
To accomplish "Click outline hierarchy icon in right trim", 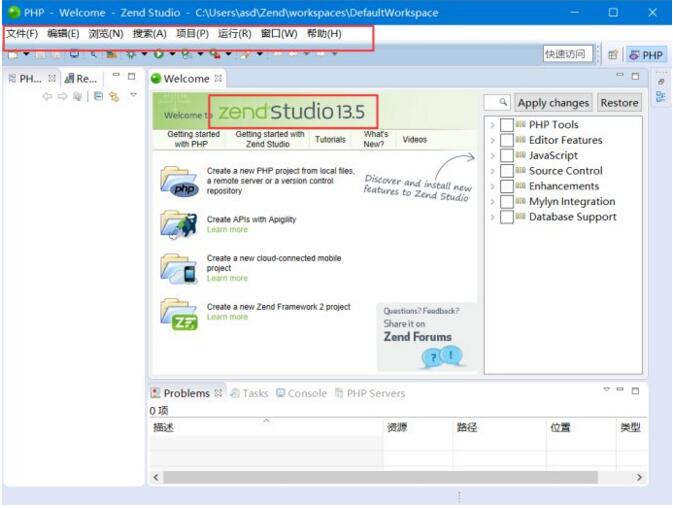I will (661, 97).
